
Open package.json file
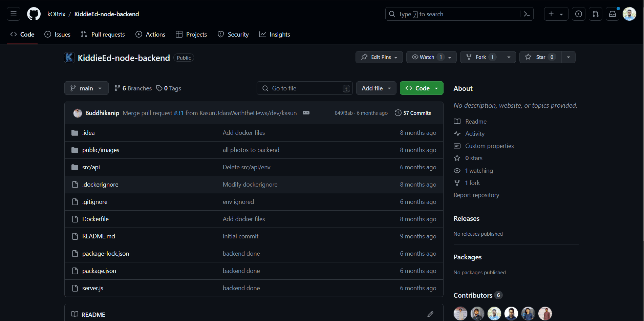[x=99, y=271]
